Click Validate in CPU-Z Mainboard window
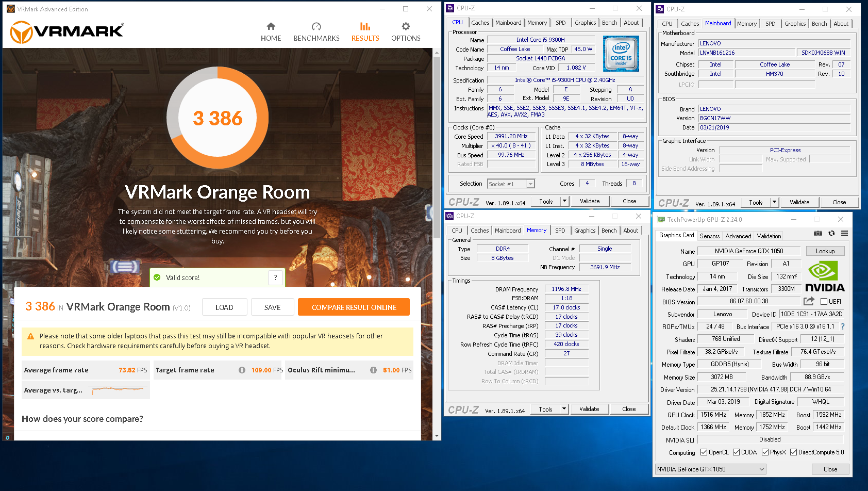Viewport: 868px width, 491px height. coord(799,202)
